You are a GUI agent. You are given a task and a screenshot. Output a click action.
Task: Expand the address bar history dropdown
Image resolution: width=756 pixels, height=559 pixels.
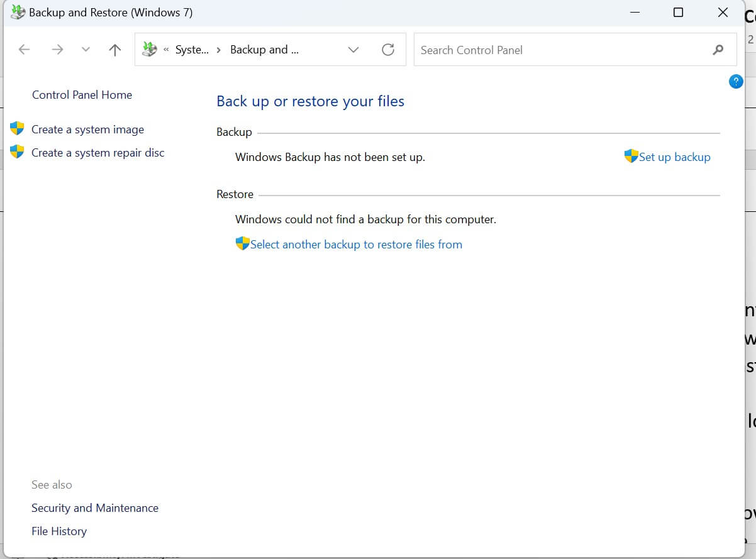pyautogui.click(x=353, y=50)
